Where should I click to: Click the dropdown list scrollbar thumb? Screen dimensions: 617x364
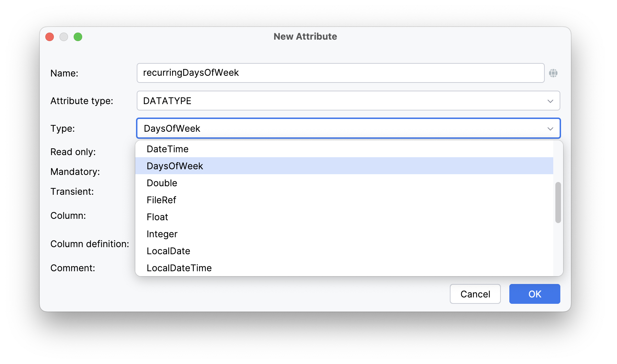click(558, 203)
